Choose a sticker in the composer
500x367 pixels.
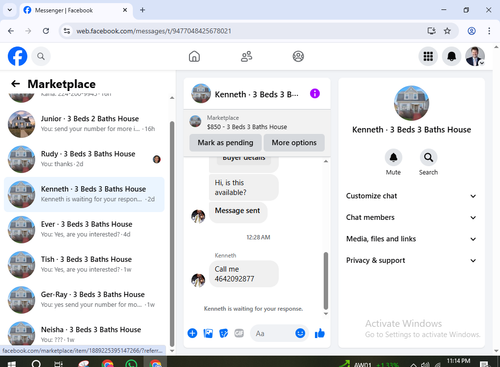pyautogui.click(x=224, y=333)
